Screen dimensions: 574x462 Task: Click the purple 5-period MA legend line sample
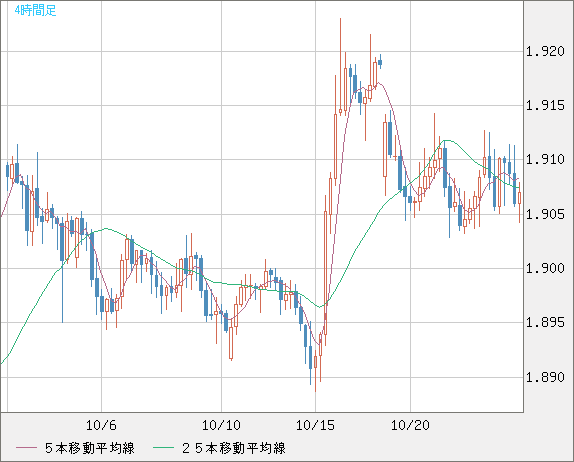coord(26,448)
